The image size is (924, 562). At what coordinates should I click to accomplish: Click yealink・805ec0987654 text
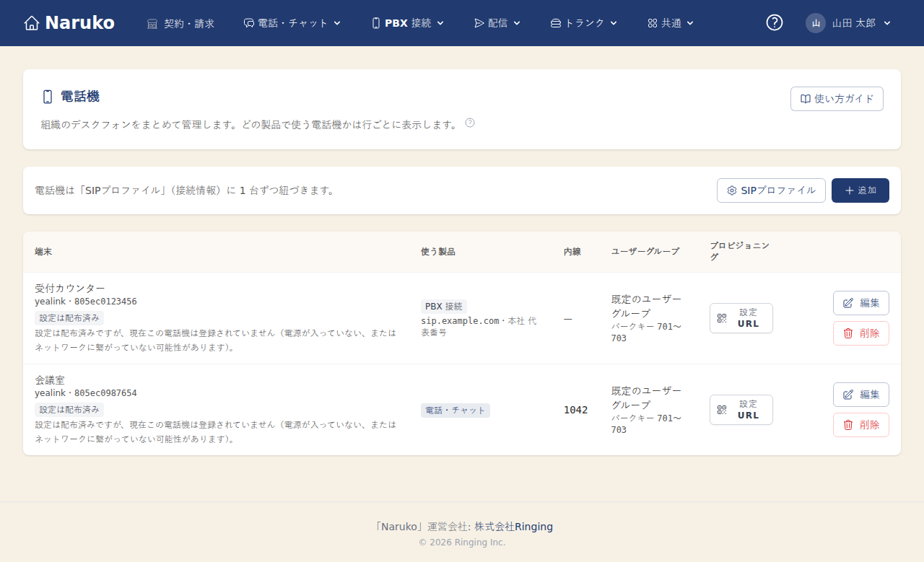86,393
